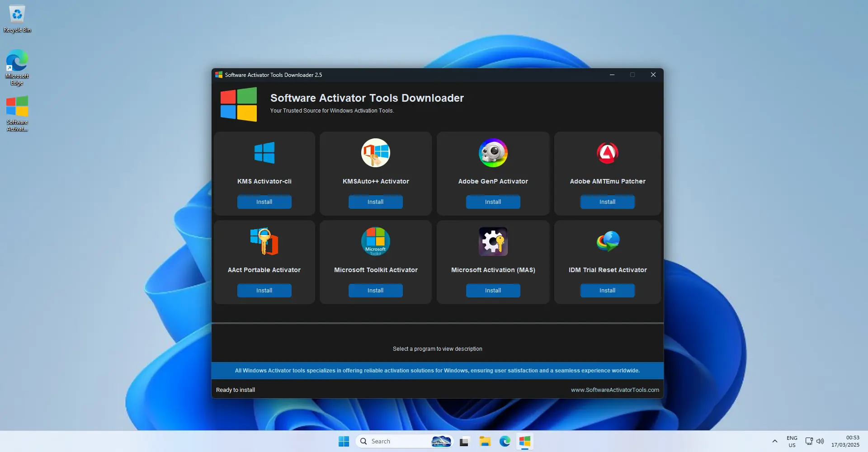The width and height of the screenshot is (868, 452).
Task: Select the Adobe AMTEmu Patcher icon
Action: point(607,153)
